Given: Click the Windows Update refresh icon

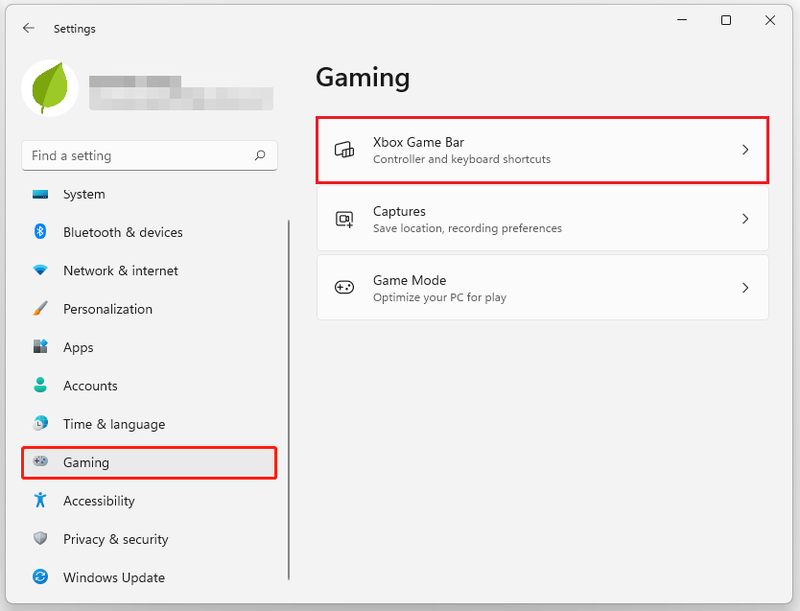Looking at the screenshot, I should (x=40, y=577).
